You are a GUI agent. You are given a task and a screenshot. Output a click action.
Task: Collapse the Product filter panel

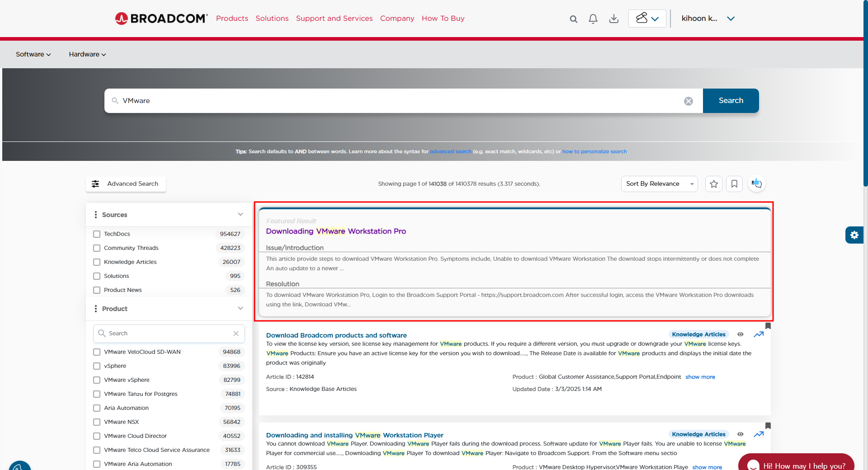240,309
